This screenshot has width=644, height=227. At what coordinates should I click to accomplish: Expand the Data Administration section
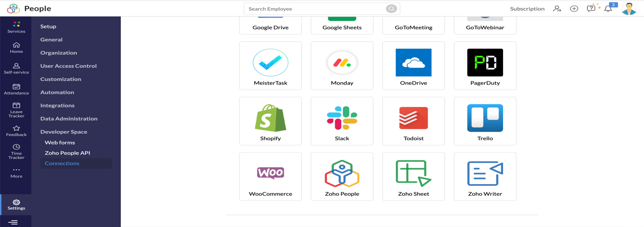[x=69, y=119]
